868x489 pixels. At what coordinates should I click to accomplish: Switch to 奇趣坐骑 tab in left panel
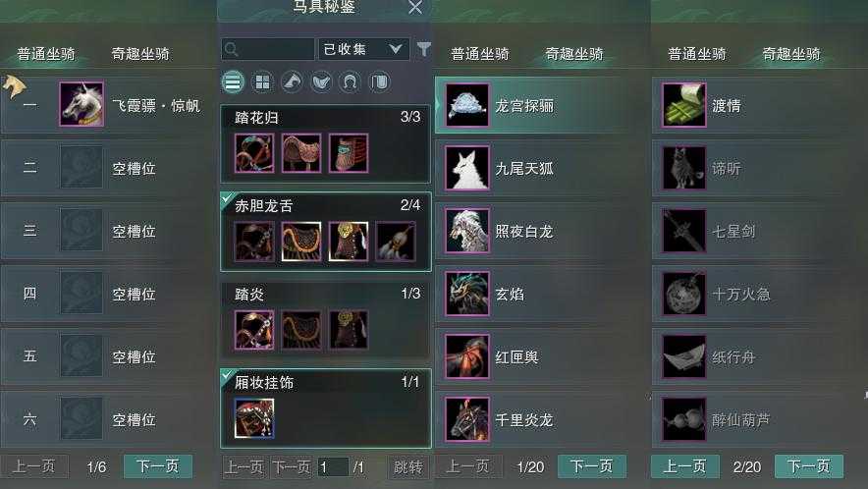pyautogui.click(x=140, y=54)
